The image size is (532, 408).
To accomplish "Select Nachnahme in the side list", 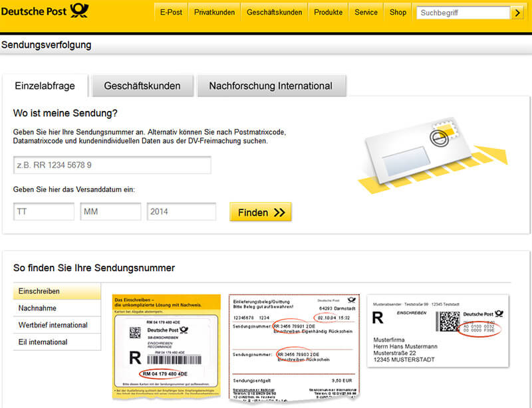I will click(57, 308).
